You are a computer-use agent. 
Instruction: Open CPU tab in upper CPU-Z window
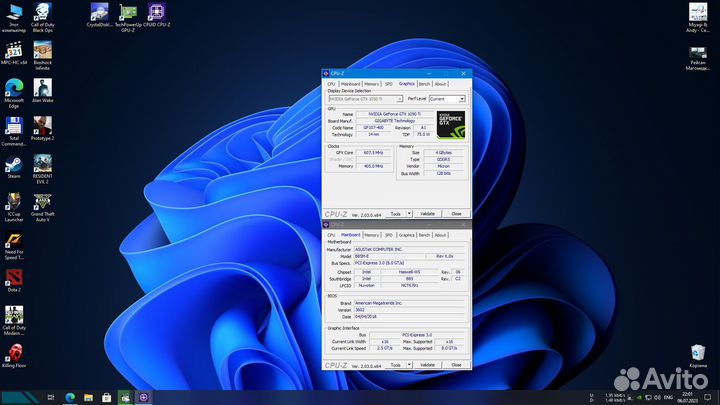click(331, 84)
